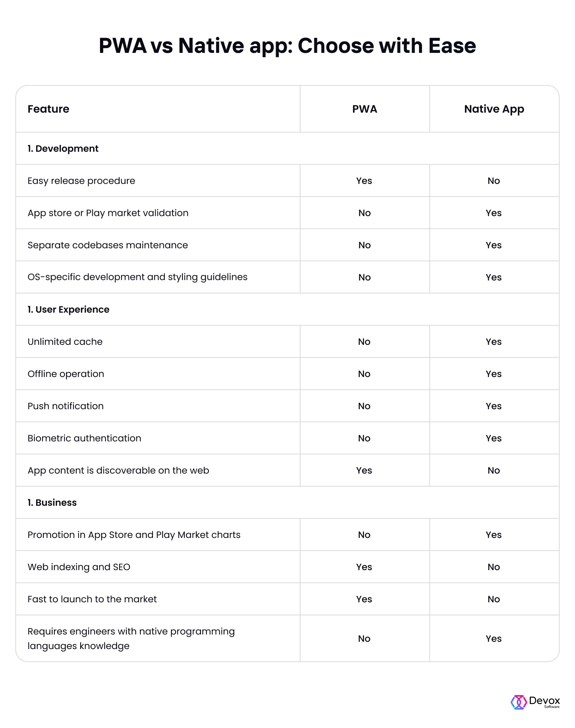Click PWA value for Easy release procedure
Screen dimensions: 575x728
tap(364, 181)
